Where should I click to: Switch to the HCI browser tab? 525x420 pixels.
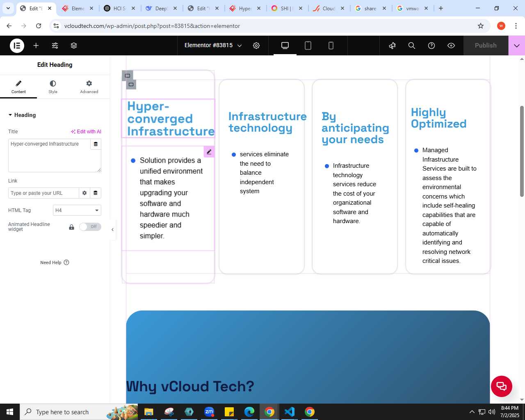tap(119, 8)
